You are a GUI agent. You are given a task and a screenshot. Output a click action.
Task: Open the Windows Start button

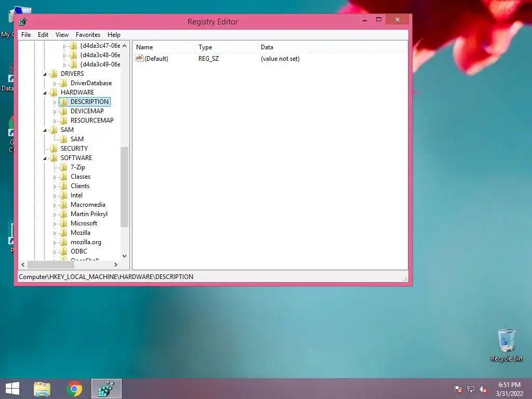(x=12, y=389)
